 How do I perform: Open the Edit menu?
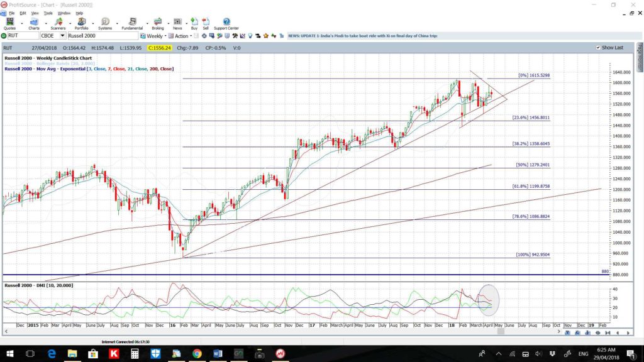pos(23,13)
